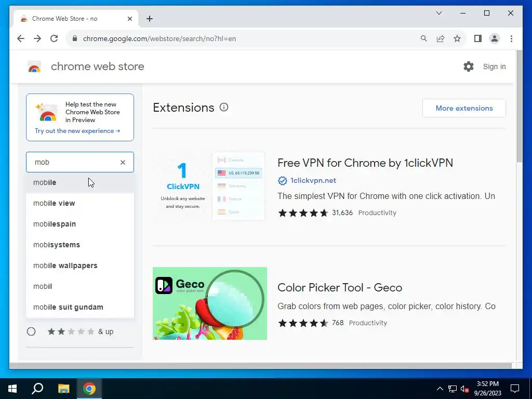Image resolution: width=532 pixels, height=399 pixels.
Task: Click the horizontal page scrollbar
Action: pyautogui.click(x=260, y=366)
